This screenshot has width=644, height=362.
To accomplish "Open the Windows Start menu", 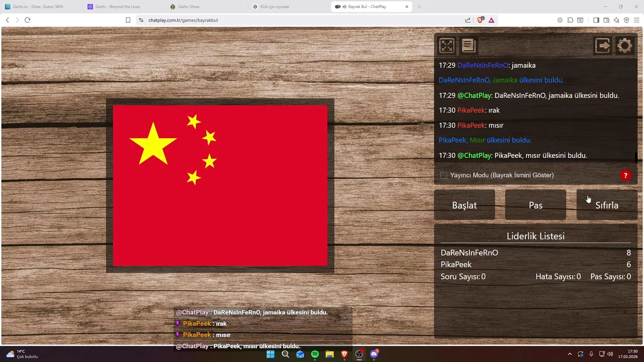I will click(x=270, y=354).
